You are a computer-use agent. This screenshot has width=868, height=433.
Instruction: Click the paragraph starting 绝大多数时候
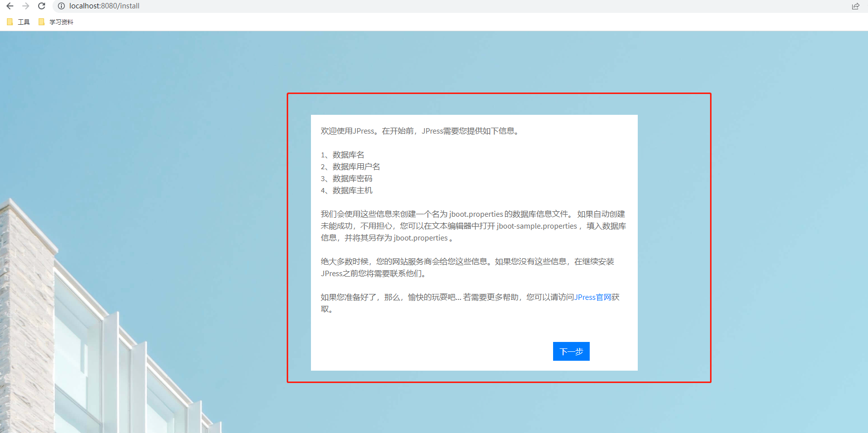(467, 267)
